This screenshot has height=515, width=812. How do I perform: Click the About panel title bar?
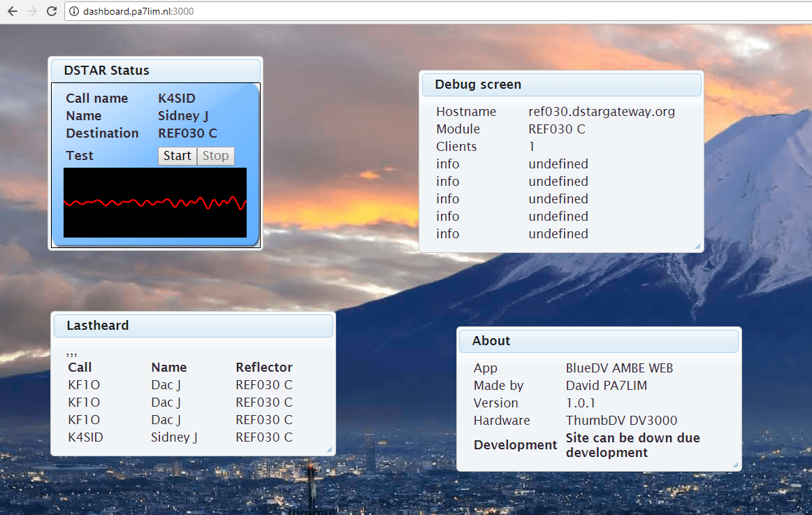coord(598,341)
